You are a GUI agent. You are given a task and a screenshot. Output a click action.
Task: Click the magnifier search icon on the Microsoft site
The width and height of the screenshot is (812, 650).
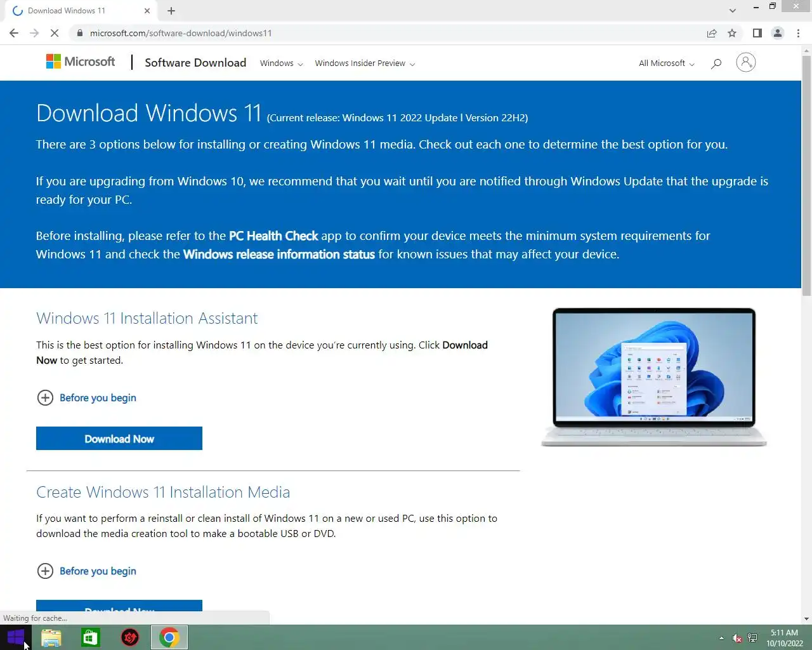pyautogui.click(x=716, y=63)
